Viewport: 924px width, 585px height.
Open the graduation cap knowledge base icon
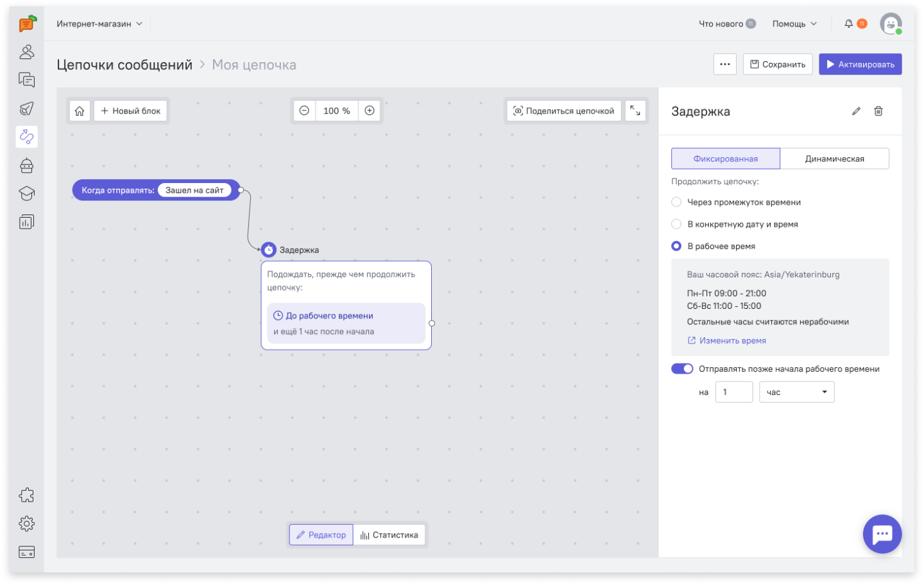pos(27,193)
